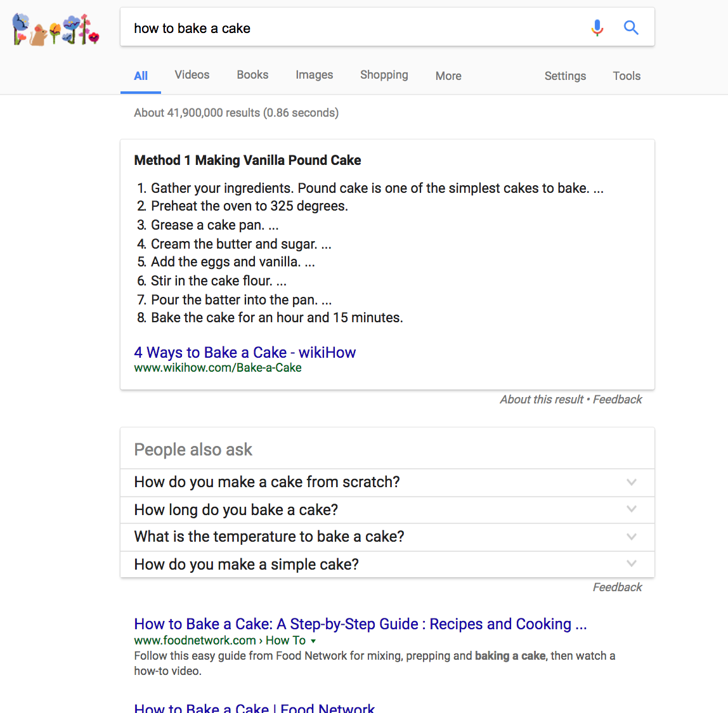Viewport: 728px width, 713px height.
Task: Open the More search options menu
Action: tap(448, 76)
